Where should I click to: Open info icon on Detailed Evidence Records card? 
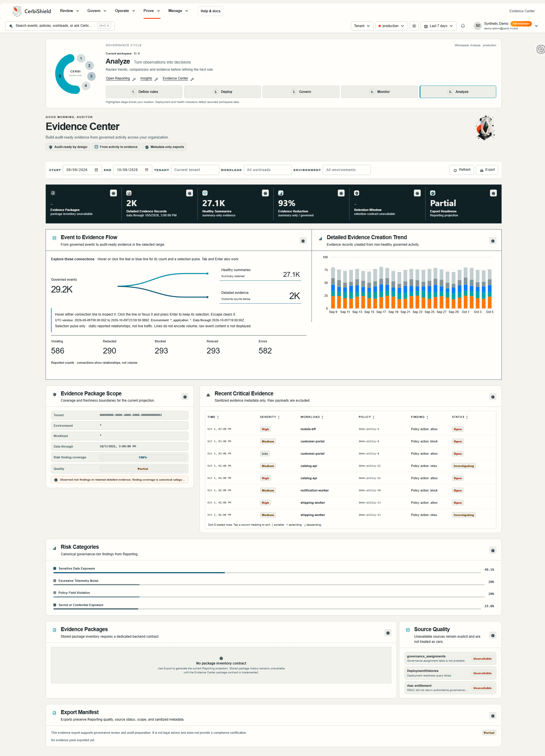click(189, 193)
